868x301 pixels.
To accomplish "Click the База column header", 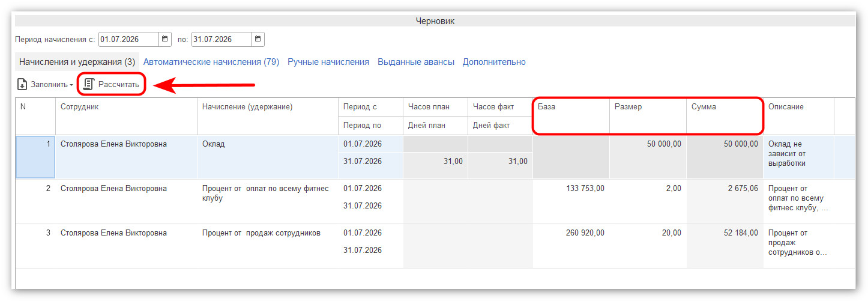I will pos(571,116).
